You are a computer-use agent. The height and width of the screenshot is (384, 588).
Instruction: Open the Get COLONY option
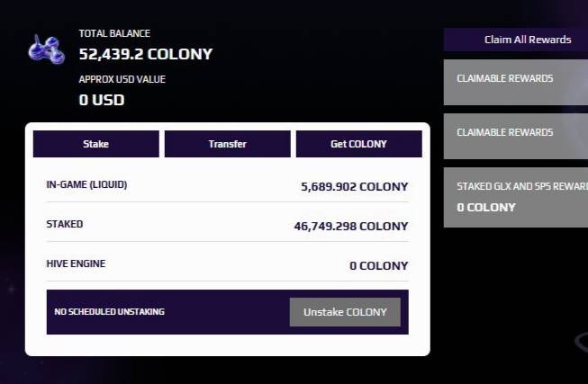click(x=359, y=144)
